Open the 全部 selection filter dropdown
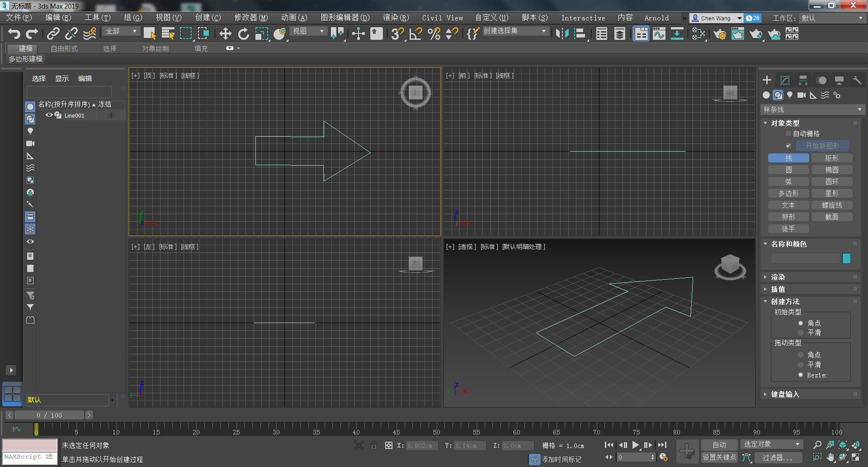 coord(121,31)
